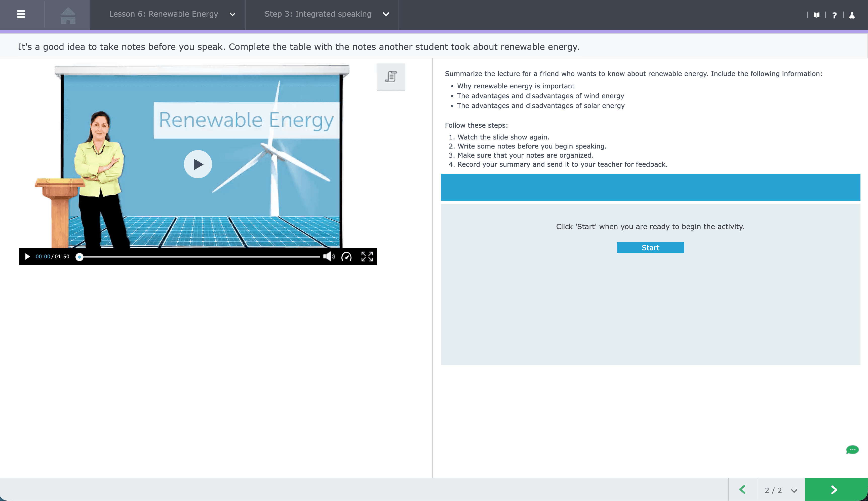The height and width of the screenshot is (501, 868).
Task: Show the video transcript scroll icon
Action: click(x=391, y=76)
